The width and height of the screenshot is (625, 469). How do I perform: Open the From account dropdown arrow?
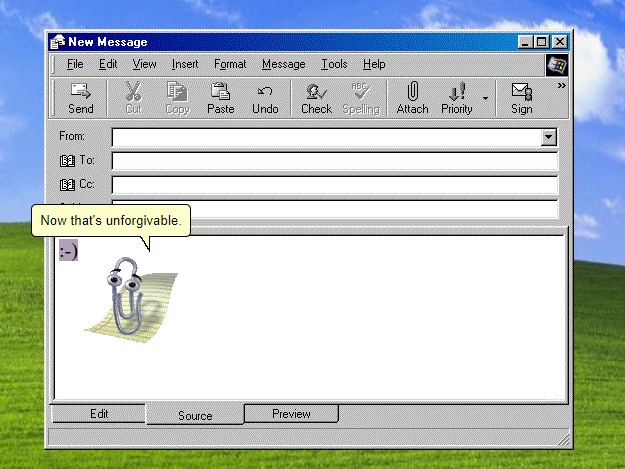pos(548,137)
